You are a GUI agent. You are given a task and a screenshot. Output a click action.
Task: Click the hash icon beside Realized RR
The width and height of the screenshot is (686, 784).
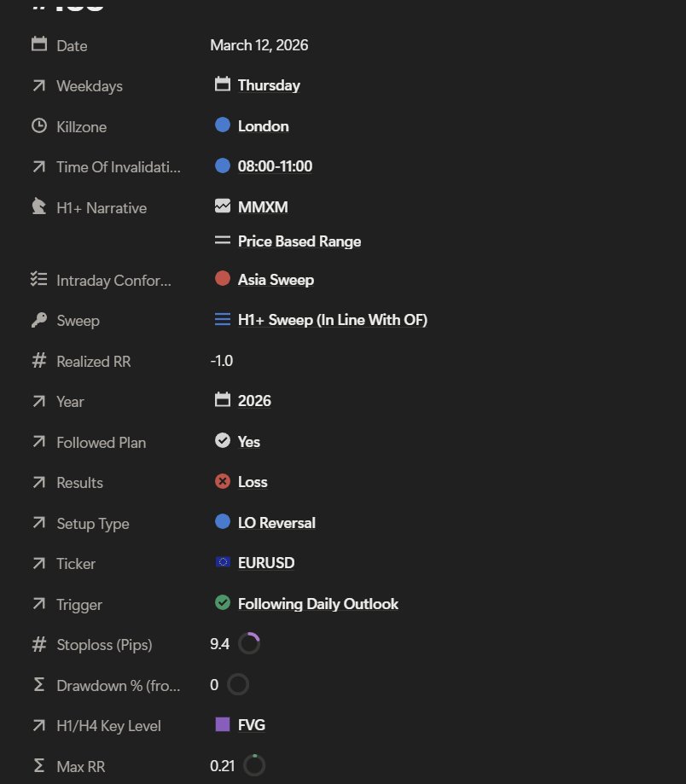39,361
